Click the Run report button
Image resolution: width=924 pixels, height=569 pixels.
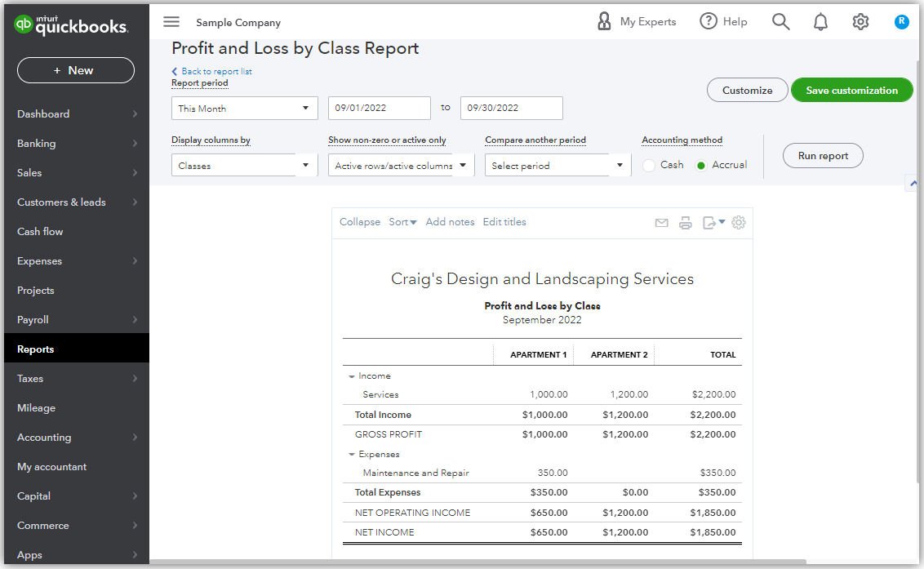823,156
